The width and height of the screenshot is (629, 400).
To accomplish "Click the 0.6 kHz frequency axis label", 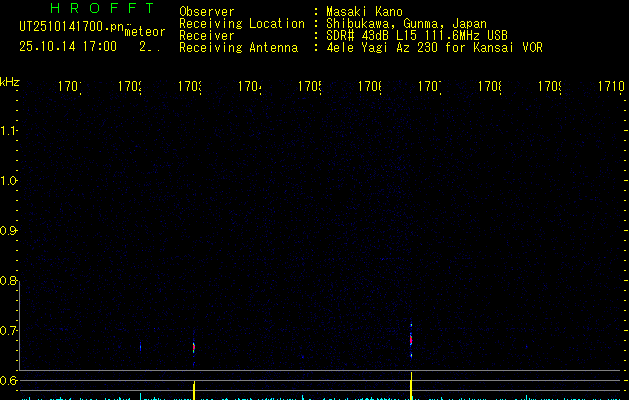I will 10,381.
